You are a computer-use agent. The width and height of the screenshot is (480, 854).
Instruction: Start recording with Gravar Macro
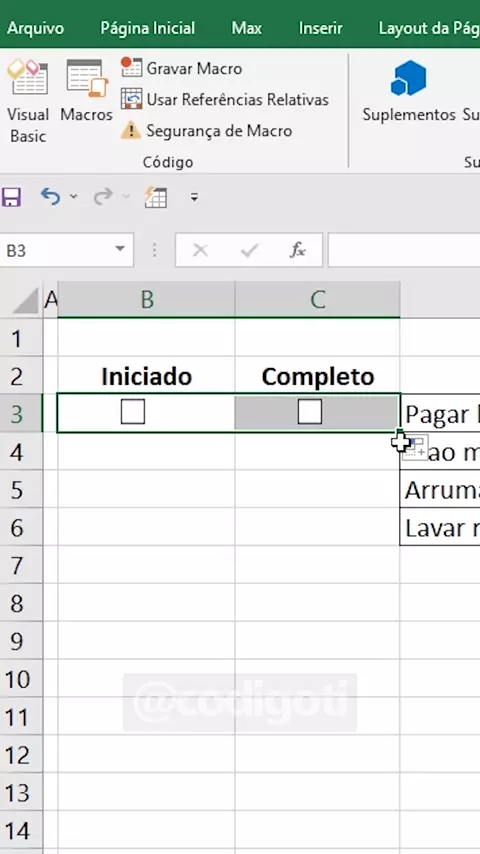click(181, 69)
